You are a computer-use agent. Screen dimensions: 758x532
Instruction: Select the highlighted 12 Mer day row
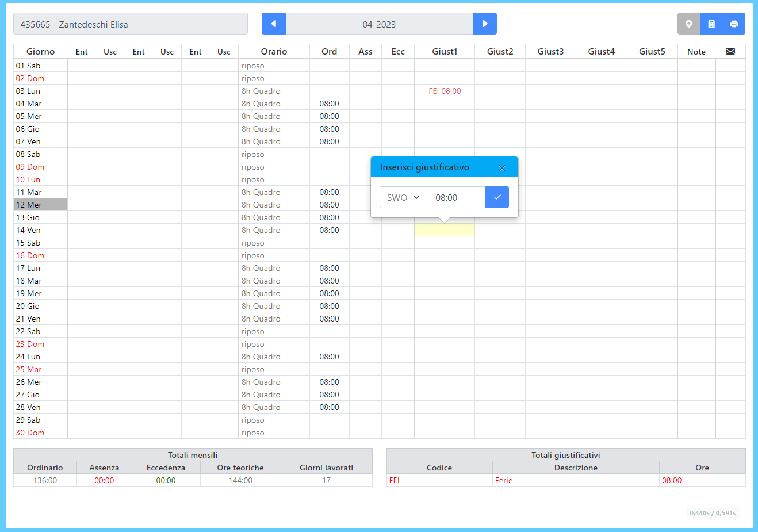(x=40, y=205)
